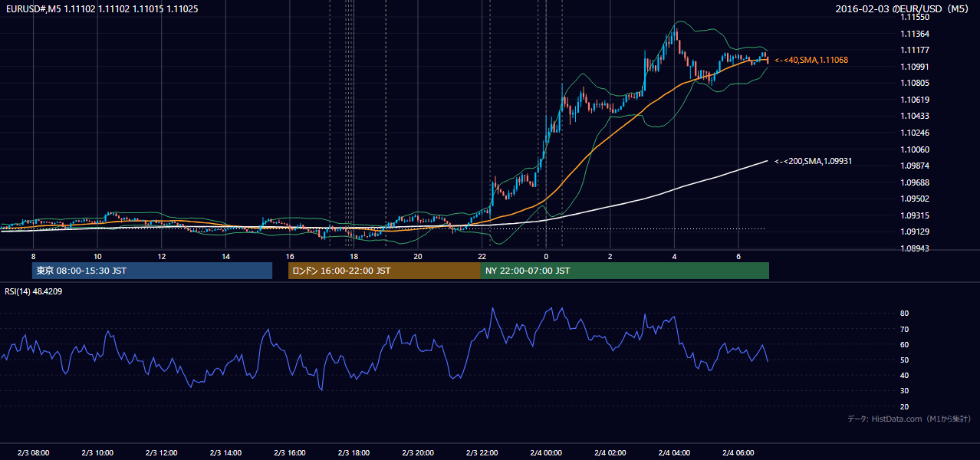Click the 2/3 14:00 time label
980x460 pixels.
click(225, 452)
